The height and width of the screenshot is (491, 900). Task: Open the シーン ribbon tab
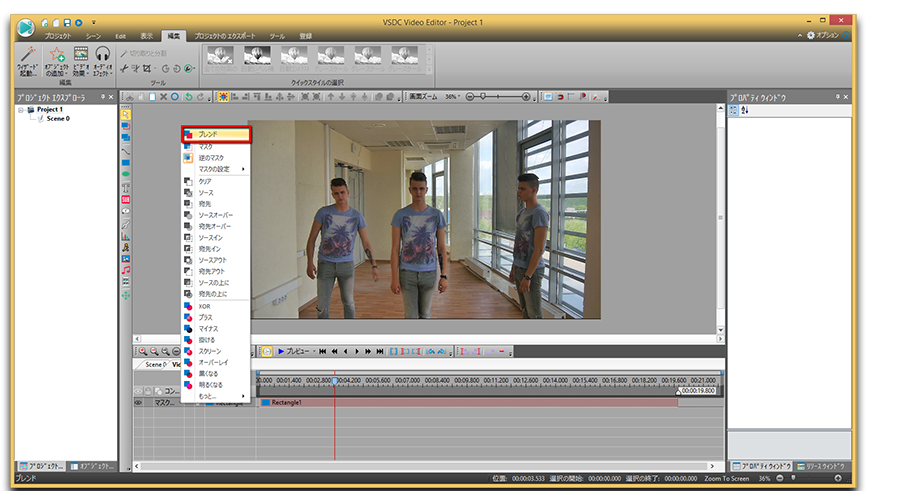pos(94,36)
